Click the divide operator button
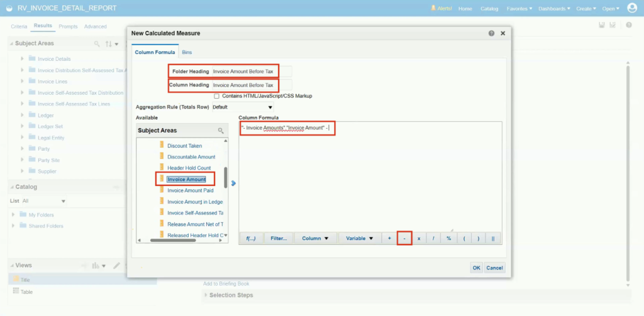Screen dimensions: 644x316 [433, 238]
